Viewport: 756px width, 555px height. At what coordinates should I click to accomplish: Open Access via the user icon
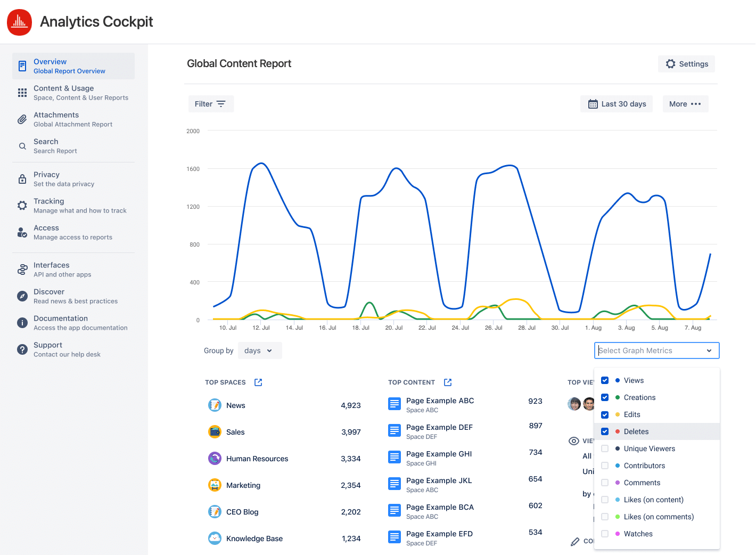[22, 232]
